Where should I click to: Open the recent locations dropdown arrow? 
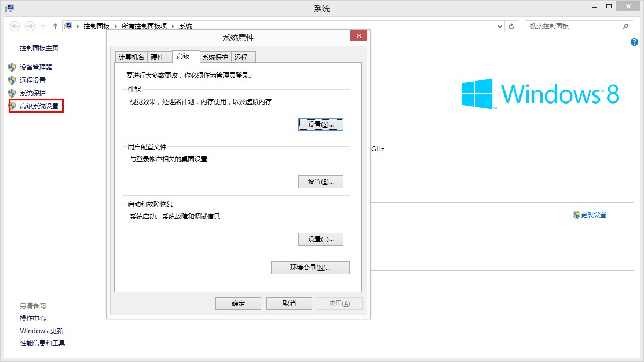click(43, 26)
